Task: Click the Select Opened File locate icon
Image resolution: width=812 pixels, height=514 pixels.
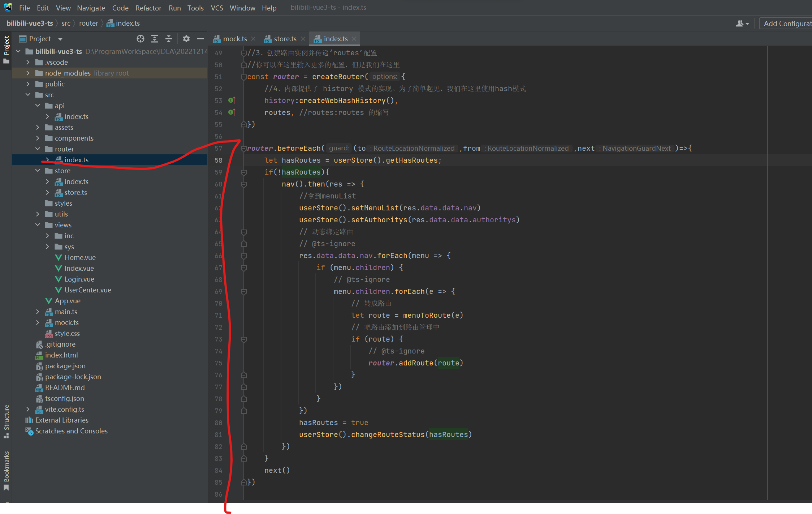Action: tap(141, 39)
